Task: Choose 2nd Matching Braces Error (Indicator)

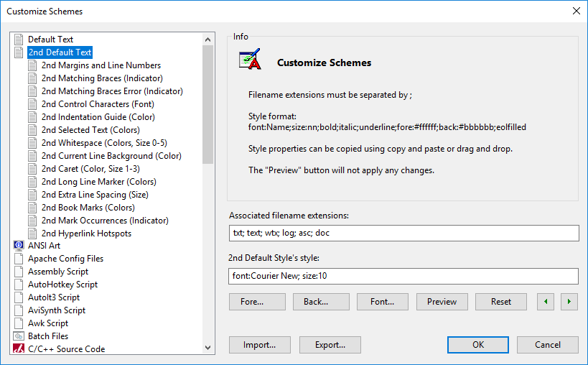Action: click(112, 91)
